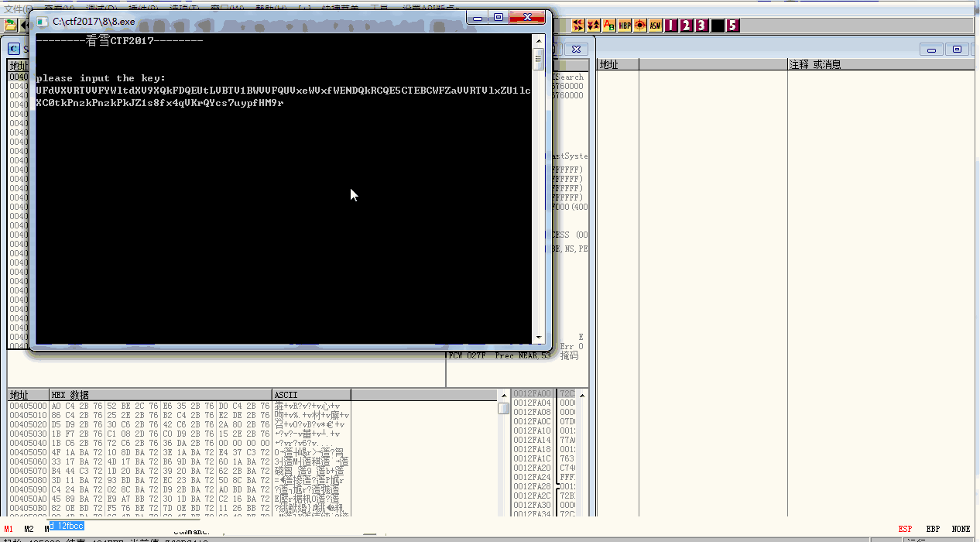Select stack row 0012FA10
The height and width of the screenshot is (542, 980).
[x=533, y=431]
